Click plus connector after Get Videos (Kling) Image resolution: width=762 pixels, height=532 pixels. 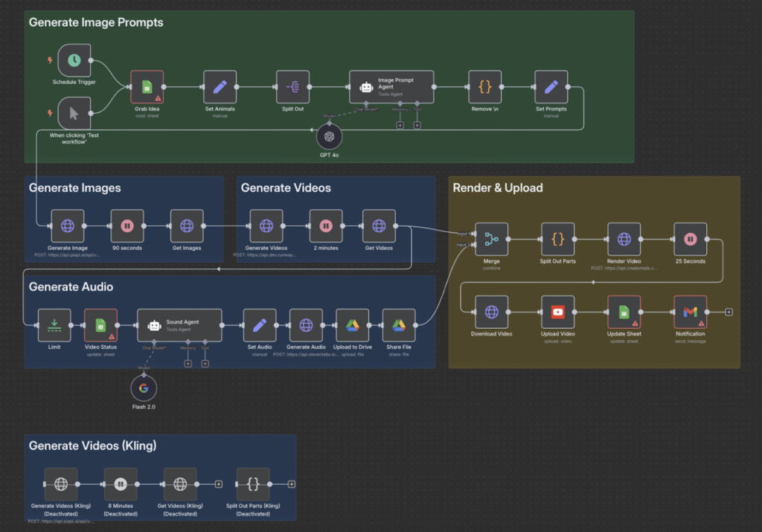pyautogui.click(x=219, y=484)
